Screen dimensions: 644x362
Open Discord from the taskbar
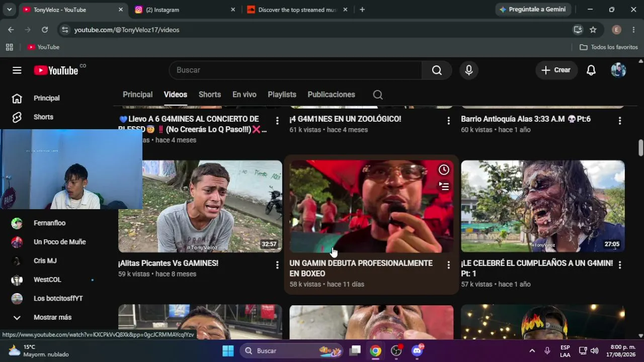(x=417, y=350)
